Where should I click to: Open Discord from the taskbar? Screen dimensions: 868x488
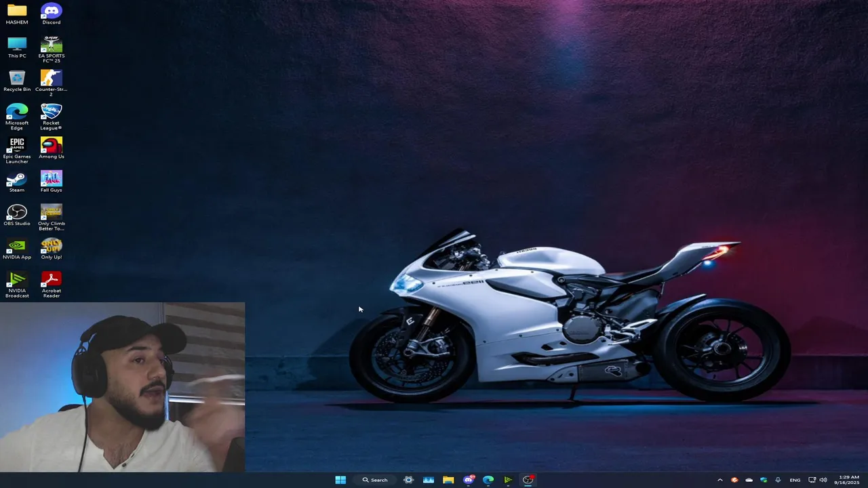point(469,480)
